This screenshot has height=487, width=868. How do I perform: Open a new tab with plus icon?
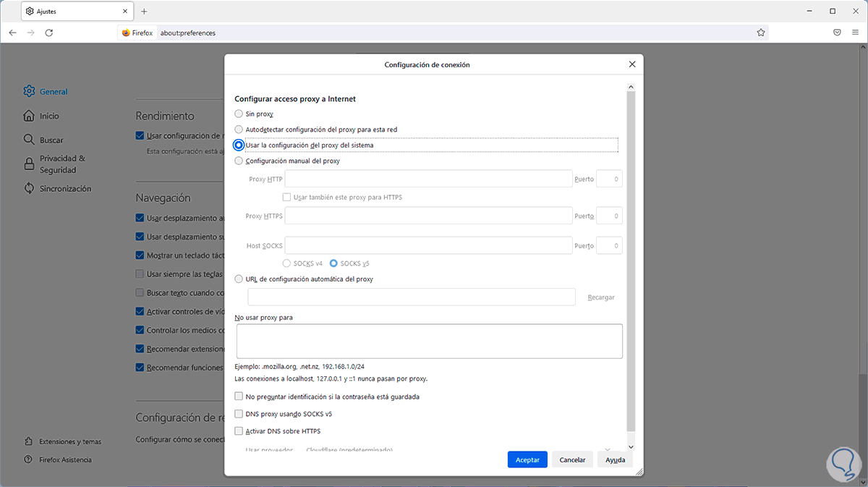144,12
